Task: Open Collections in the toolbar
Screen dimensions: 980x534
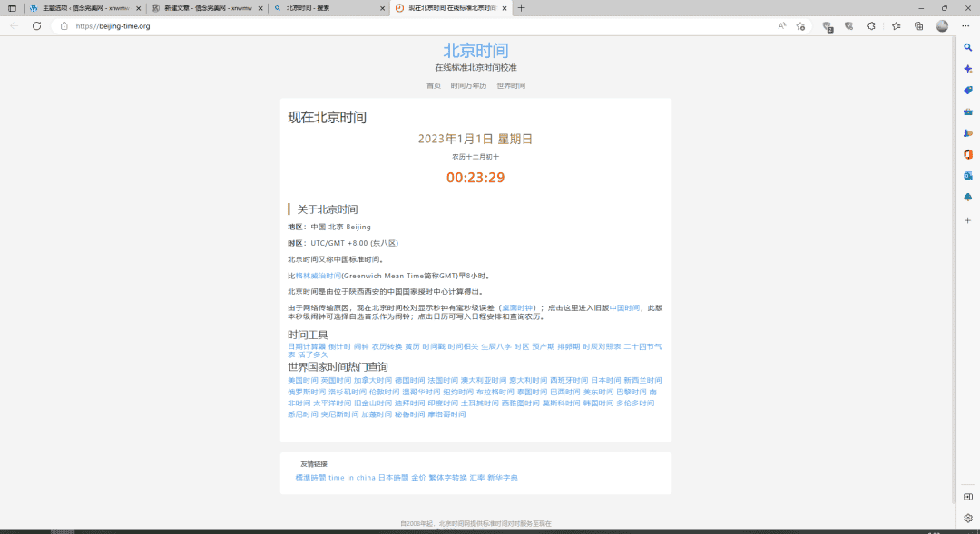Action: (x=918, y=25)
